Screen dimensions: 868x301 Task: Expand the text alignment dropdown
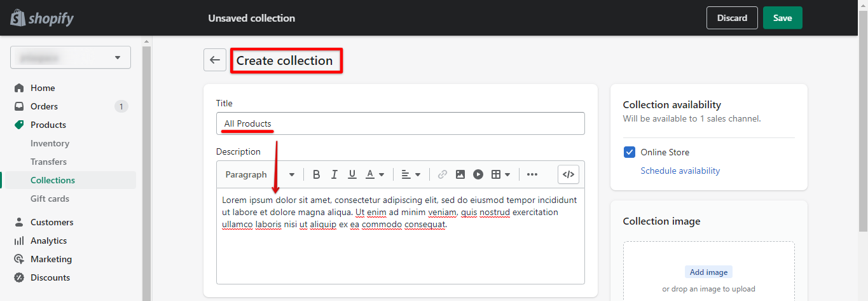(411, 174)
